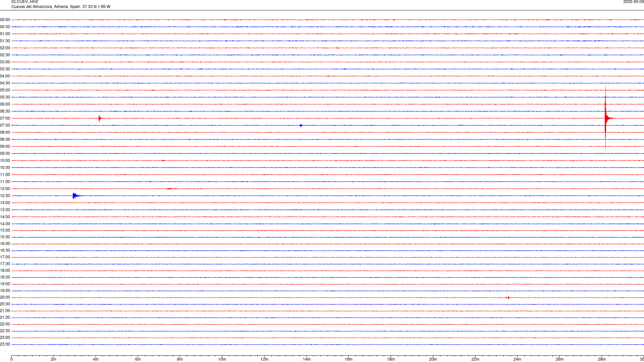This screenshot has height=362, width=644.
Task: Click the 24m tick label on the axis
Action: [517, 359]
